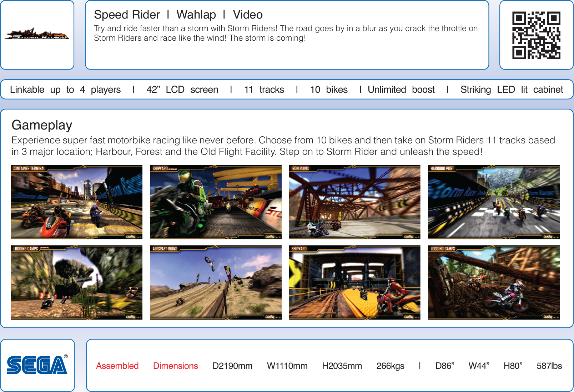Click the '42" LCD screen' feature

[182, 90]
